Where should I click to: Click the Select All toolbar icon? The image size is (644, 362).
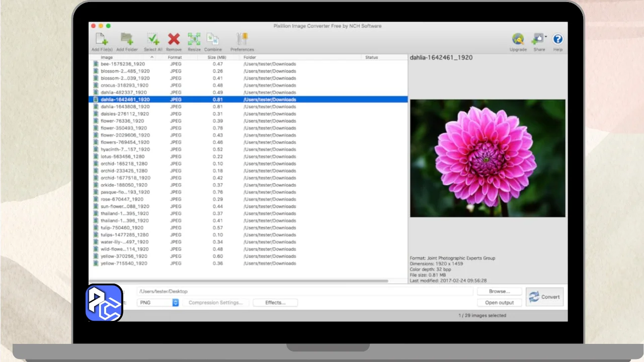click(x=153, y=40)
